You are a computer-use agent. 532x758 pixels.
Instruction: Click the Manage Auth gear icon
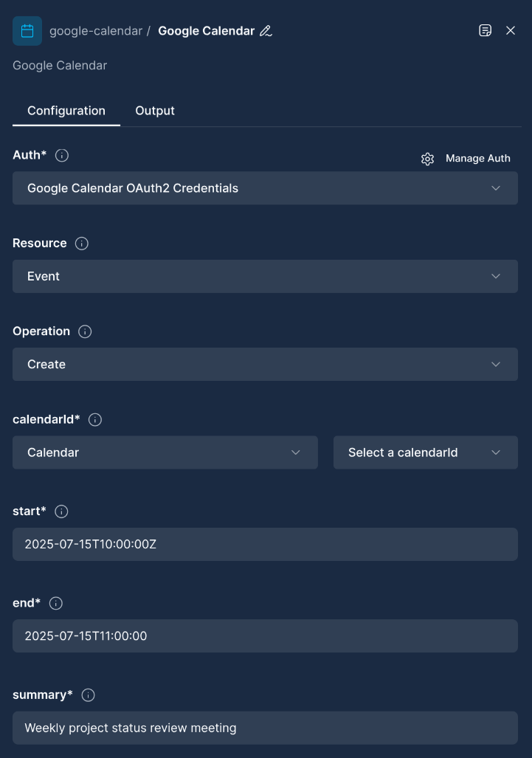point(428,159)
